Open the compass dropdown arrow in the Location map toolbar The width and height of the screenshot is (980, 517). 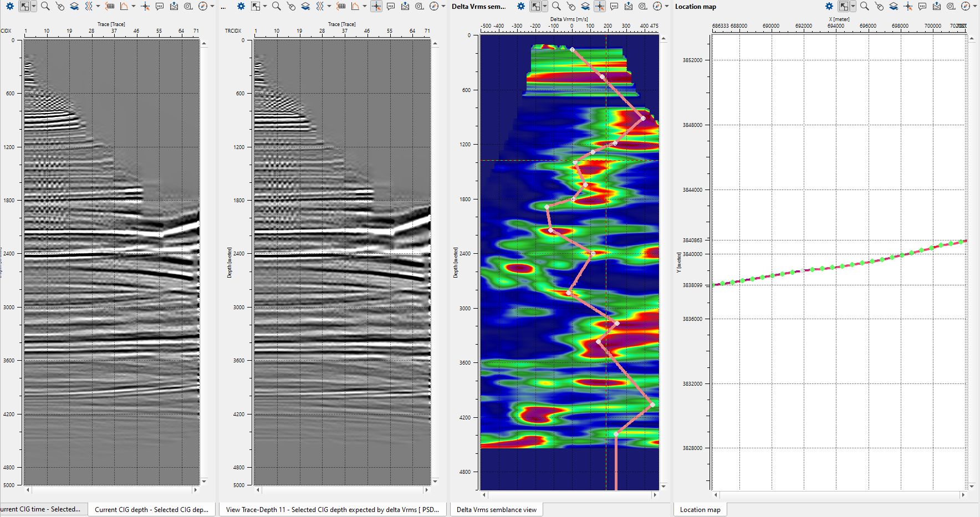point(975,6)
